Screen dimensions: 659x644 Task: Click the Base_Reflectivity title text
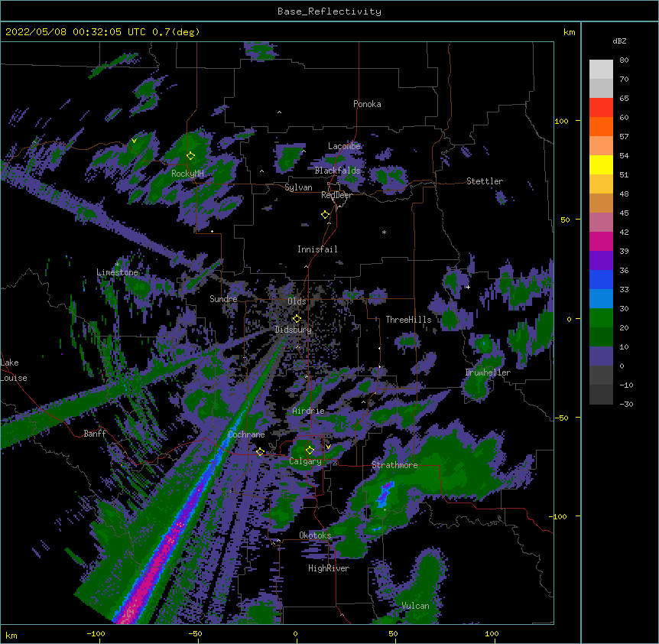329,11
